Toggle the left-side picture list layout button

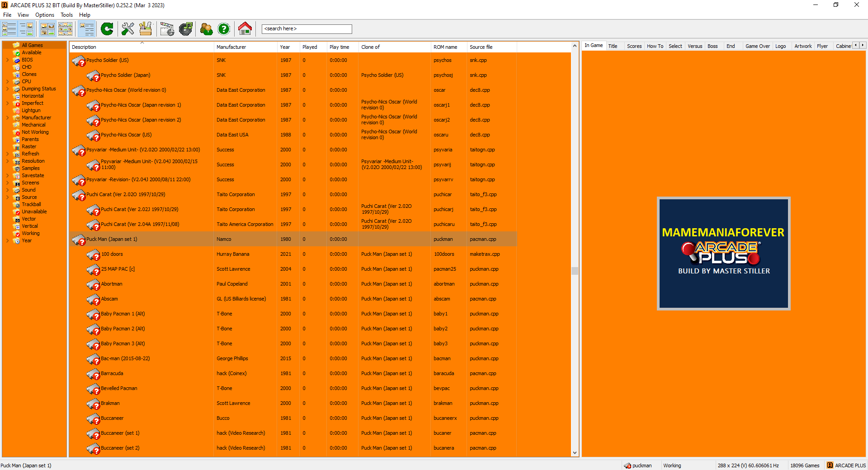point(9,29)
